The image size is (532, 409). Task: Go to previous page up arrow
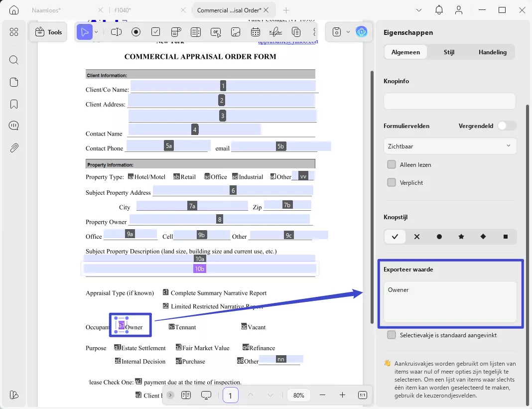tap(251, 395)
